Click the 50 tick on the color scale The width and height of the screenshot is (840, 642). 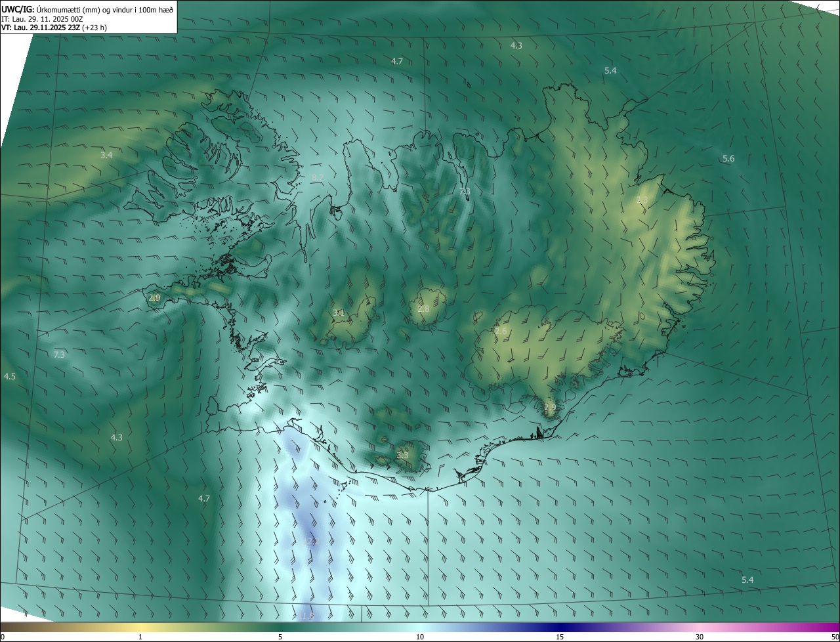coord(835,637)
